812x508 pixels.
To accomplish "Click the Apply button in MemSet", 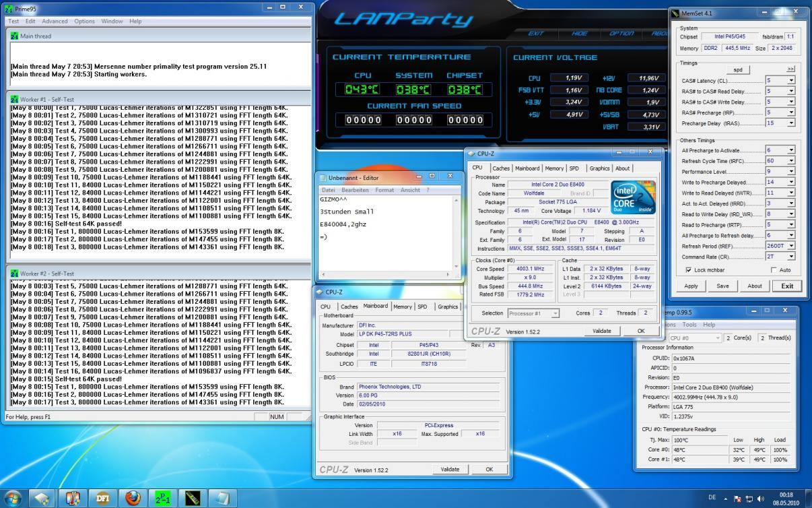I will pos(691,286).
